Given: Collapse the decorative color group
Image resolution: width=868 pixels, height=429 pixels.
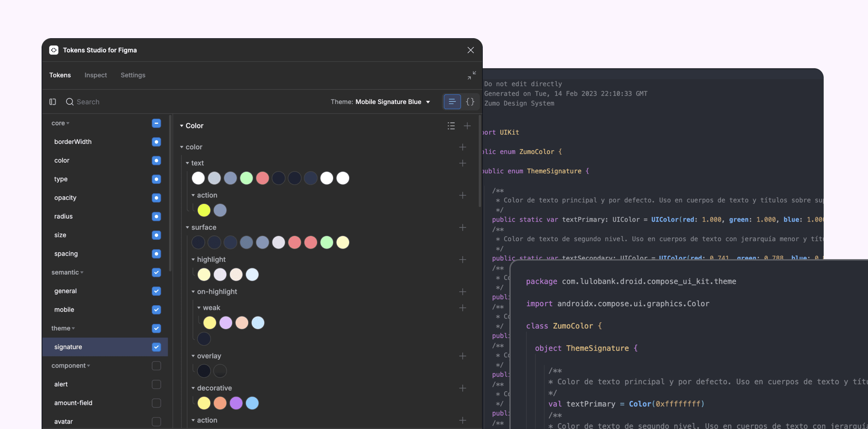Looking at the screenshot, I should coord(194,388).
